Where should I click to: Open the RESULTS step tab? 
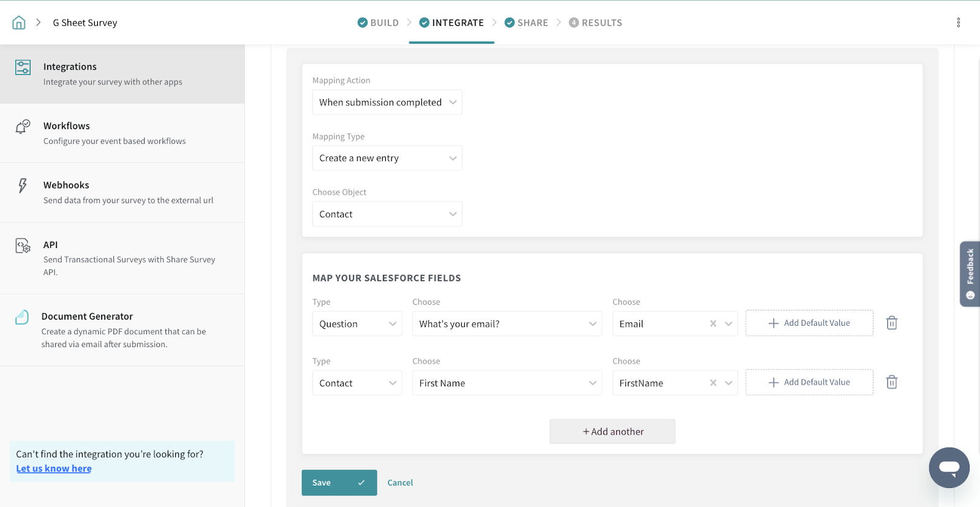595,23
